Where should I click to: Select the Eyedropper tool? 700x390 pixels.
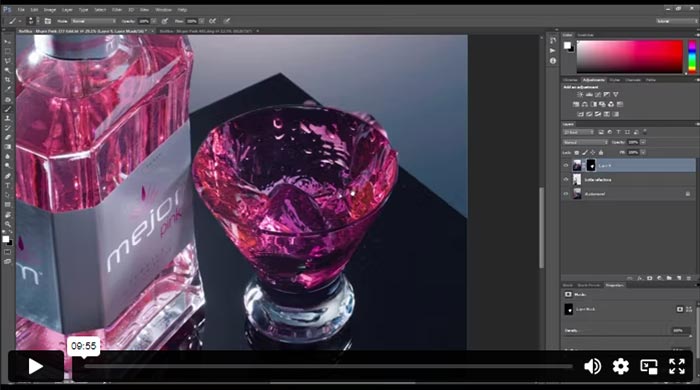8,89
